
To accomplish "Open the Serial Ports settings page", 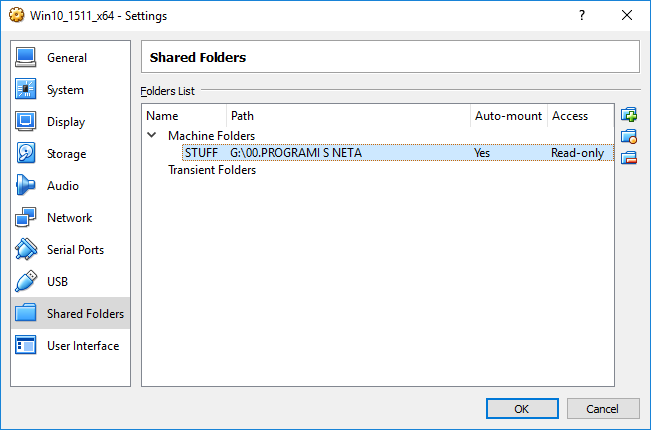I will (x=75, y=250).
